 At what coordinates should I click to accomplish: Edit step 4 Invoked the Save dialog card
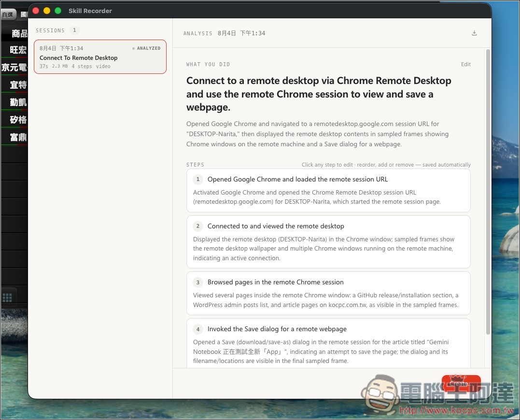pyautogui.click(x=328, y=343)
